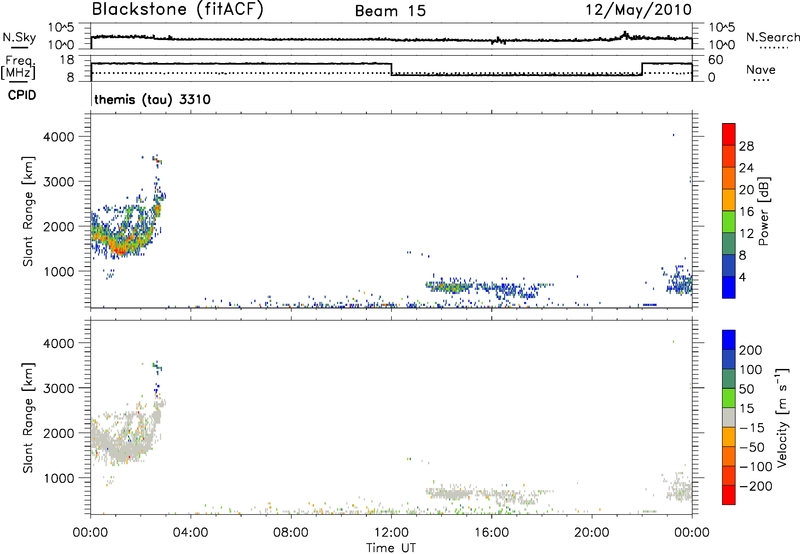Click the themis (tau) 3310 text
800x554 pixels.
point(153,99)
